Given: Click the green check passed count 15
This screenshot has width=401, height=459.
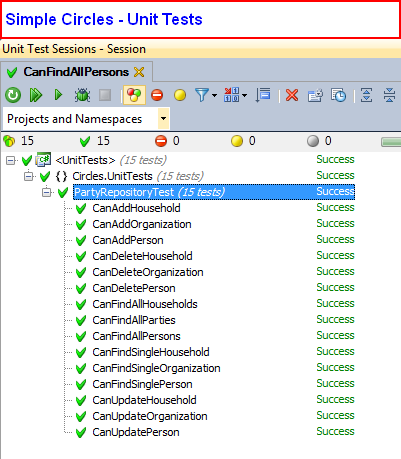Looking at the screenshot, I should [x=95, y=141].
